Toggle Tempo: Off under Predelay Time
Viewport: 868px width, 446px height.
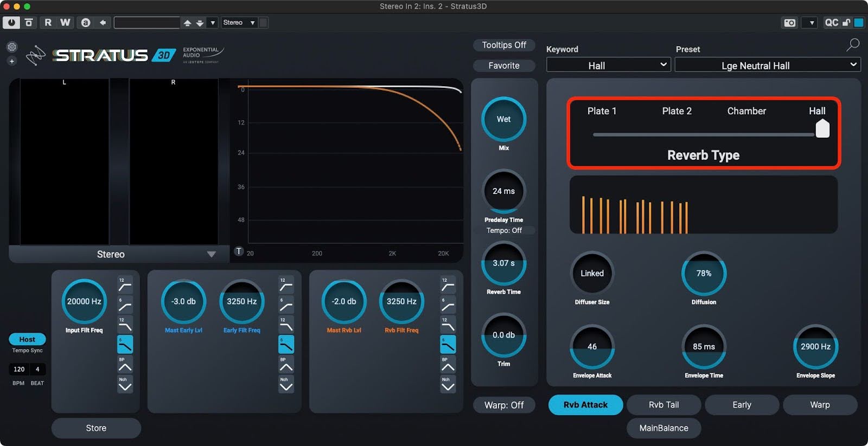coord(504,230)
